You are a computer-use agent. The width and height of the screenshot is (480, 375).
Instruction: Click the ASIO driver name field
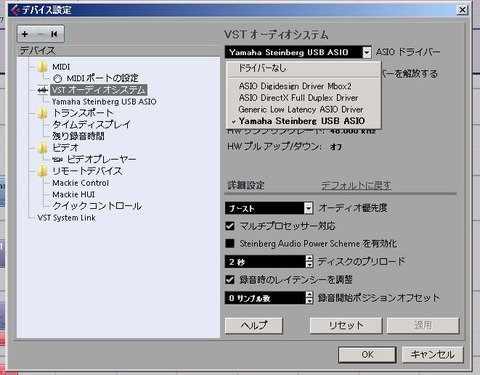point(294,52)
